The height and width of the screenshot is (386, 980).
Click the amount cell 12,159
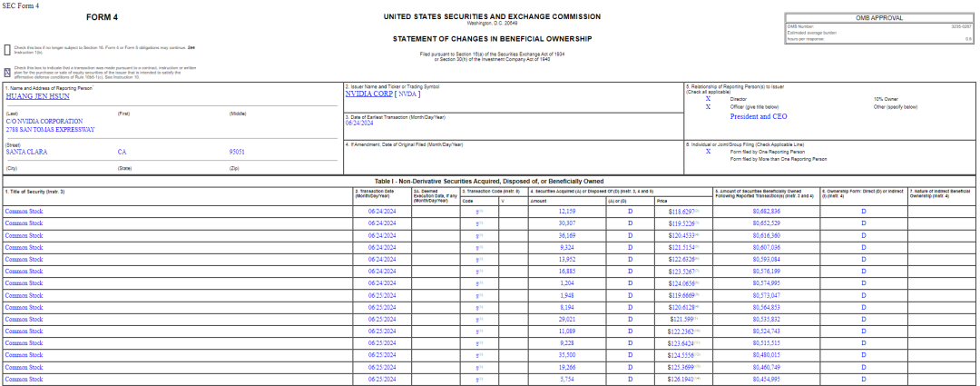click(x=567, y=212)
